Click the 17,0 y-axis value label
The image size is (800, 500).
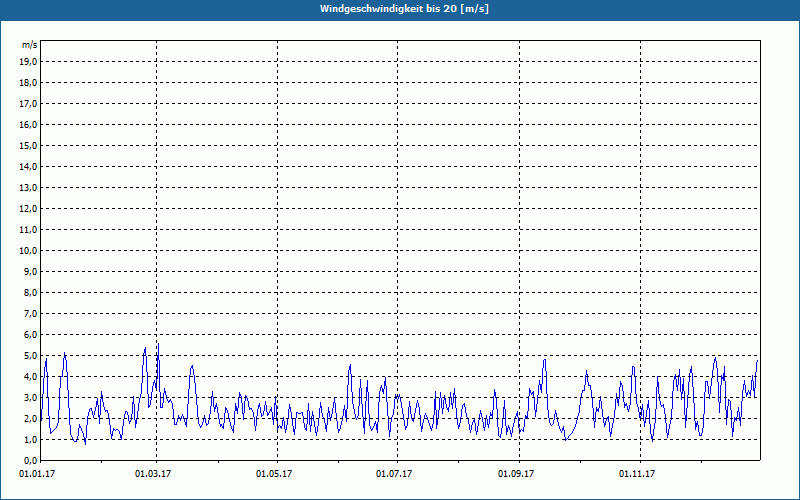click(x=29, y=104)
